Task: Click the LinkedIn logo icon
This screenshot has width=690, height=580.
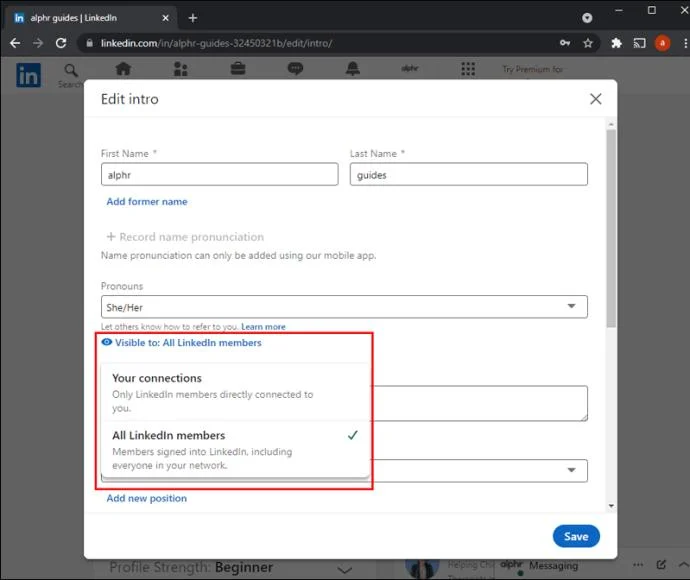Action: pos(29,75)
